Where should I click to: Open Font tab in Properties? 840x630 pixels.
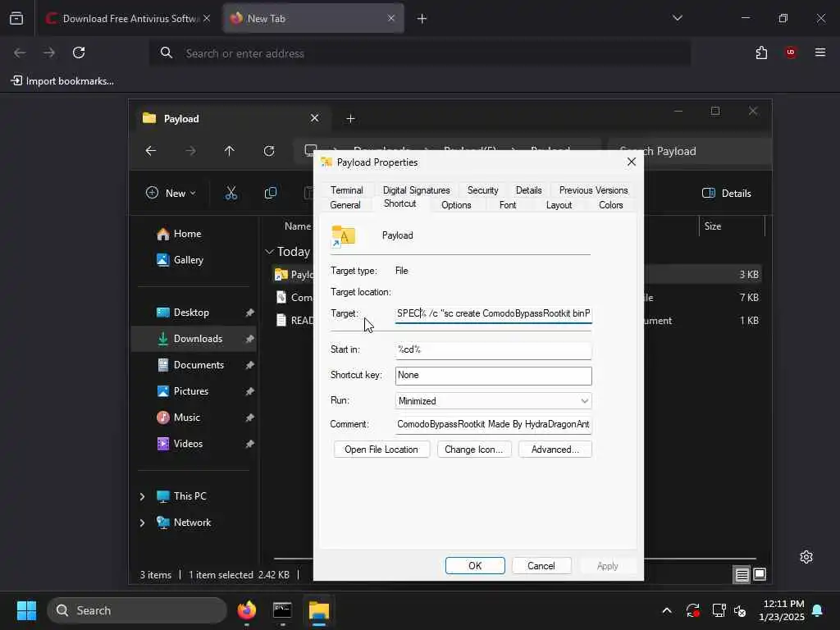[x=508, y=205]
